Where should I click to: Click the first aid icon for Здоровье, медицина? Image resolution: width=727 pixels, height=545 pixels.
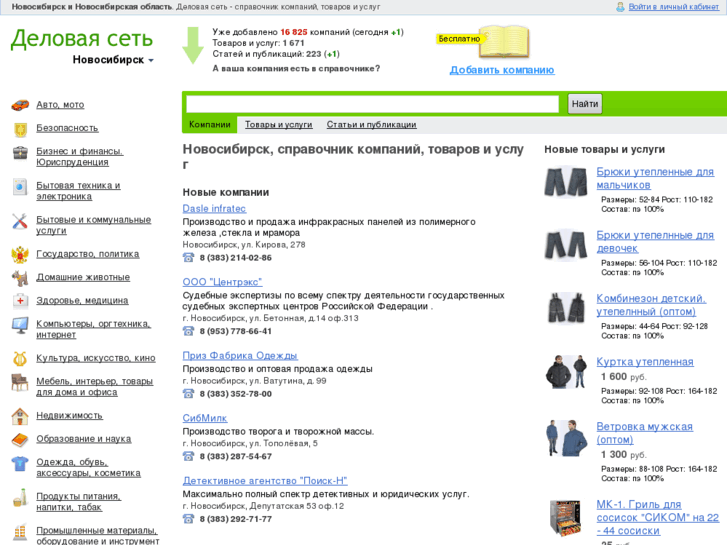point(20,301)
